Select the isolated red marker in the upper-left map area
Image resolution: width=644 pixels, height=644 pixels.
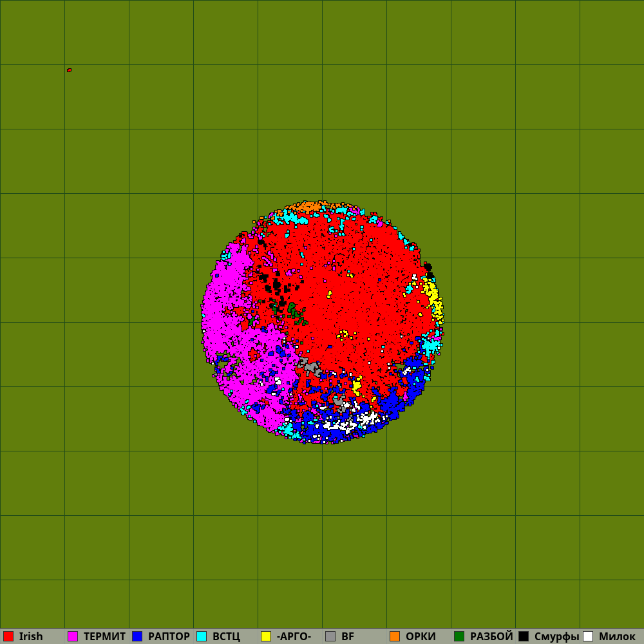69,70
